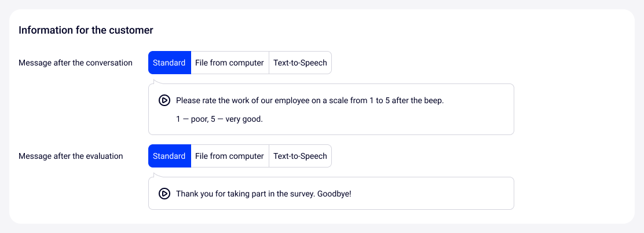Screen dimensions: 644x233
Task: Play the rating request message audio
Action: pyautogui.click(x=164, y=100)
